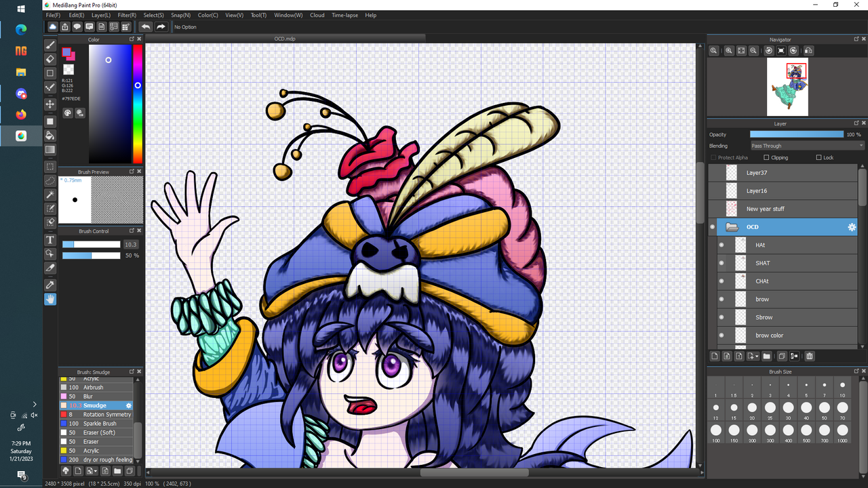Select the Move tool with cross arrows

[50, 104]
